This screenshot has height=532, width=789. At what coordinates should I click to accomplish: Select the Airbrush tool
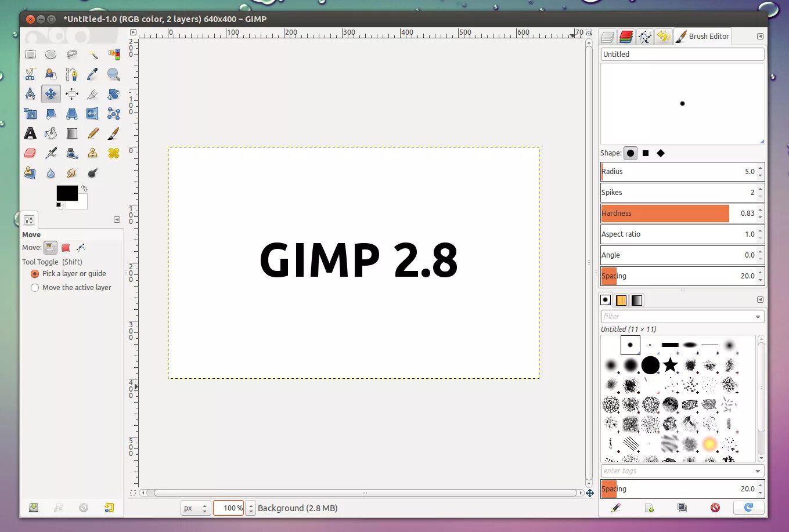51,153
